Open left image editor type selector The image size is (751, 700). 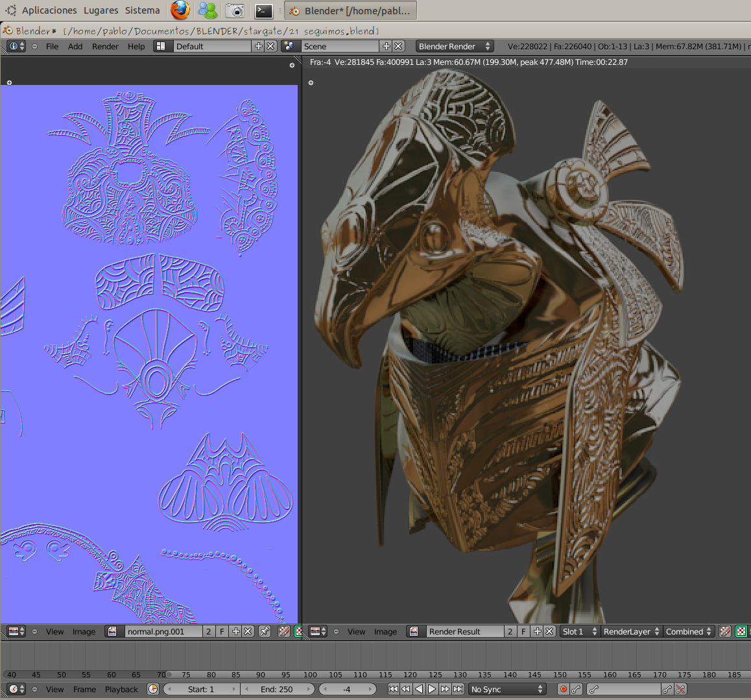[x=17, y=631]
